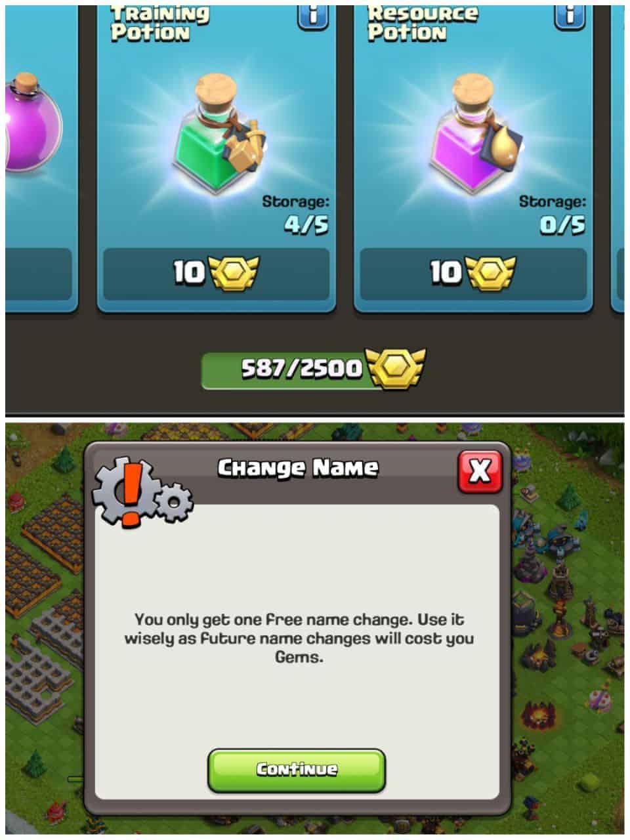Image resolution: width=630 pixels, height=840 pixels.
Task: Tap the Training Potion storage 4/5 label
Action: pos(297,215)
